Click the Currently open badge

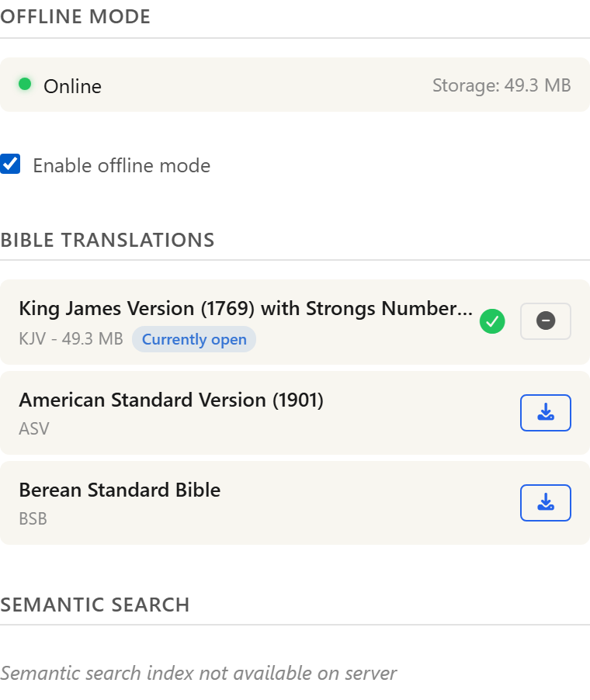[194, 339]
